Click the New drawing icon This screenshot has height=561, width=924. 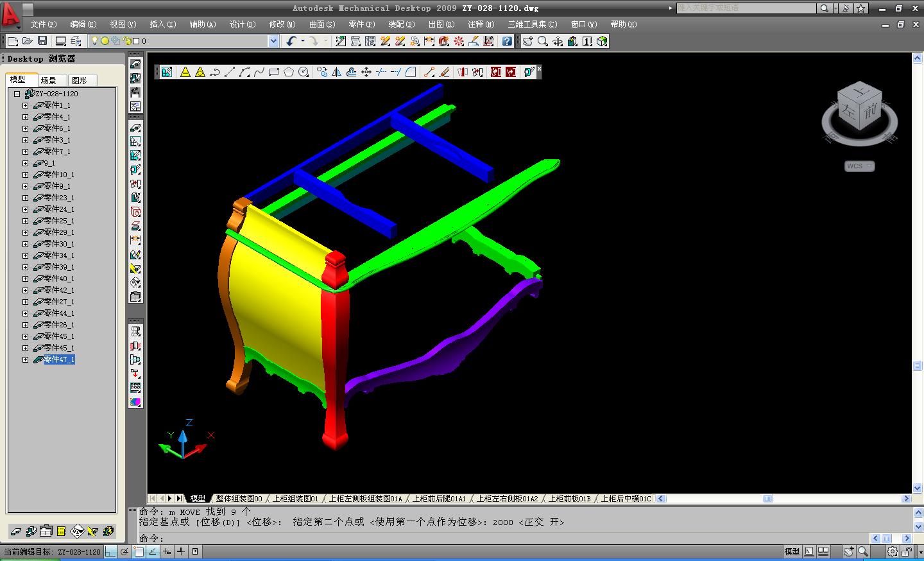point(12,41)
